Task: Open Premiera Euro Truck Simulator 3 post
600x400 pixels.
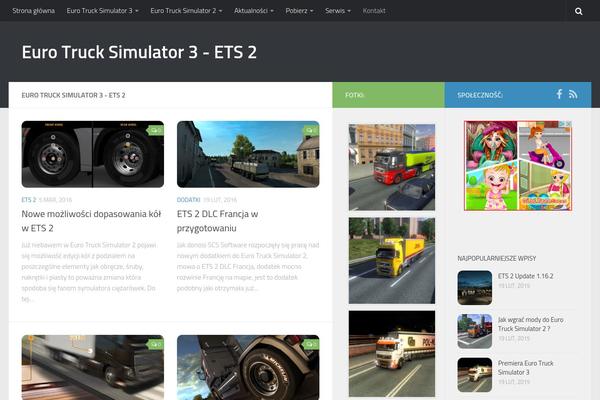Action: (x=525, y=367)
